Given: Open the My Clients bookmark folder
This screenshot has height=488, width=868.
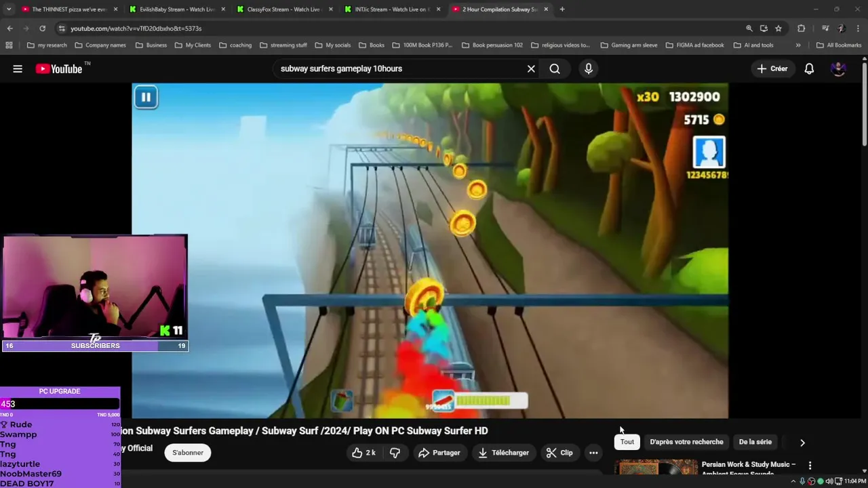Looking at the screenshot, I should click(x=193, y=45).
